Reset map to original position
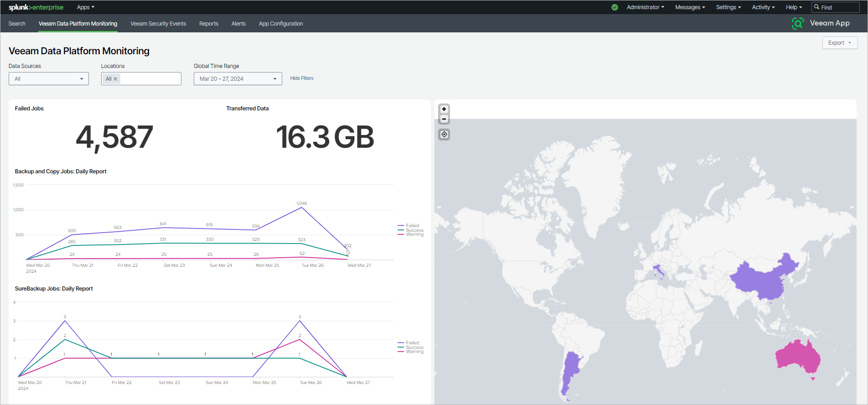 click(x=444, y=135)
